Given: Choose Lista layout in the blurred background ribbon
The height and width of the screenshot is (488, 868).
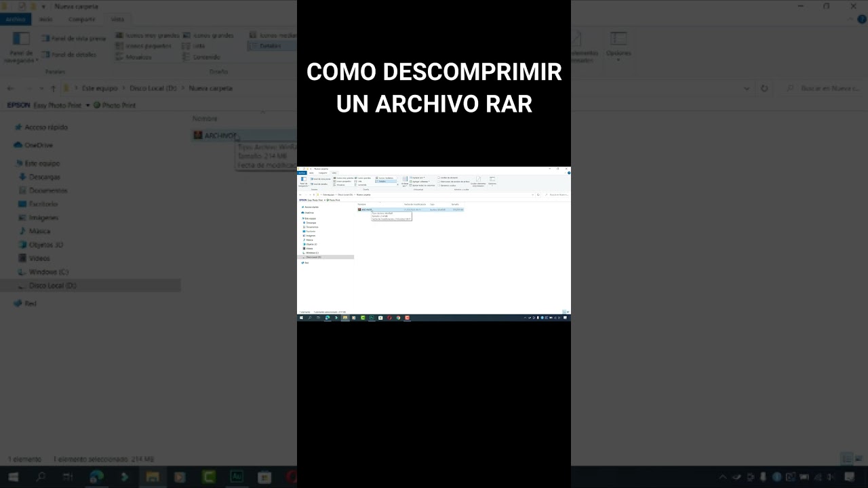Looking at the screenshot, I should click(x=193, y=46).
